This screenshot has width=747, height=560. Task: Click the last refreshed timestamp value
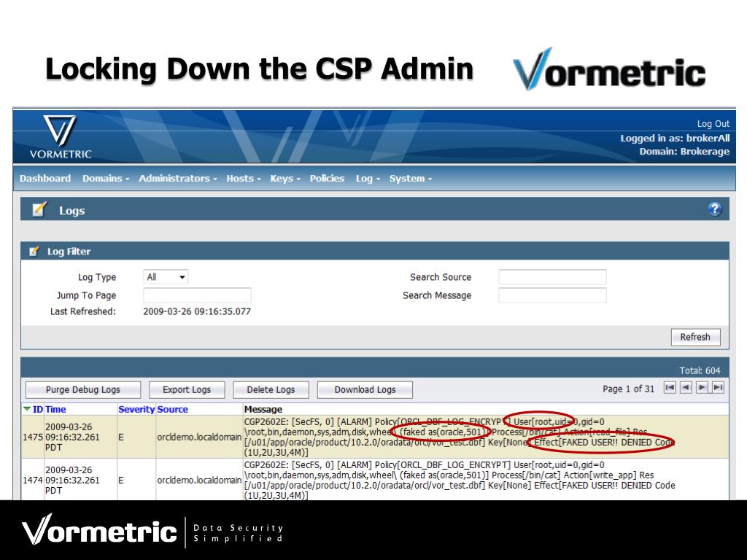click(197, 311)
